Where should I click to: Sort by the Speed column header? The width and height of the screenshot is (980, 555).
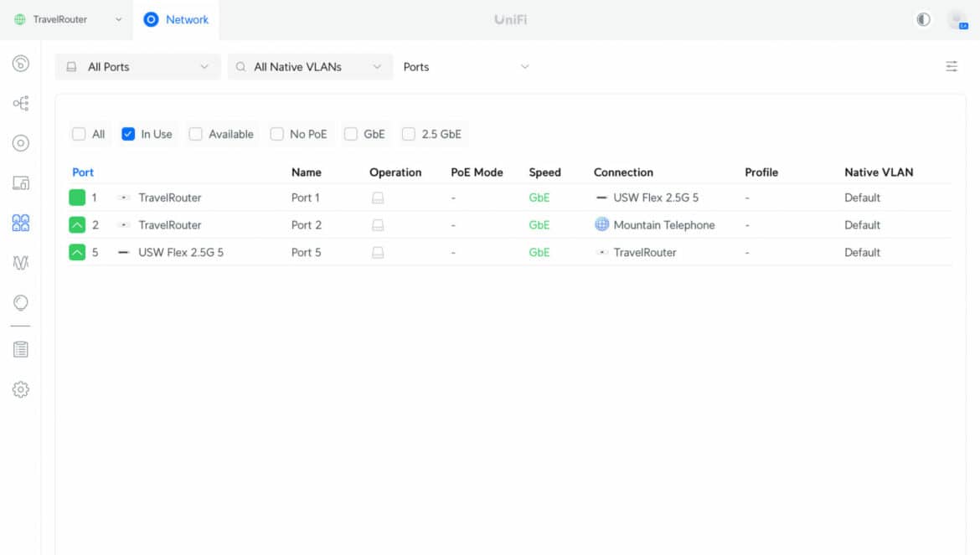click(544, 172)
